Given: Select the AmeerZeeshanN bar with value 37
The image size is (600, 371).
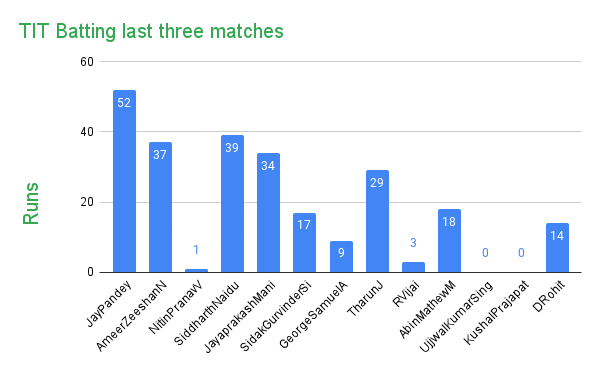Looking at the screenshot, I should [160, 207].
